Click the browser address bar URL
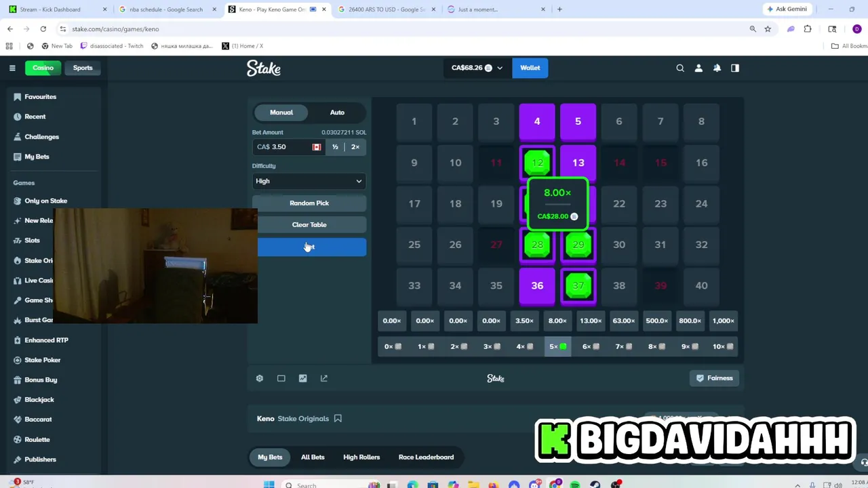868x488 pixels. [115, 29]
